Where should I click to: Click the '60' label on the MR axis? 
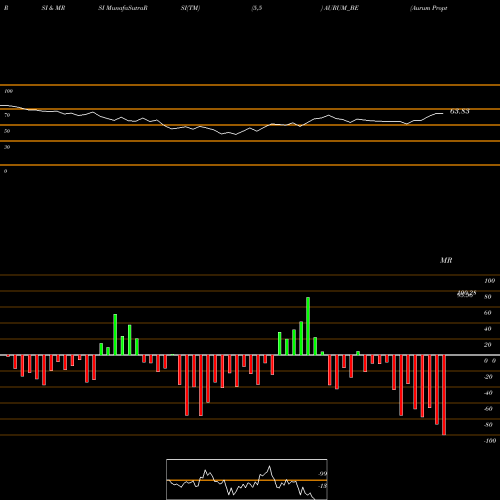click(x=487, y=313)
